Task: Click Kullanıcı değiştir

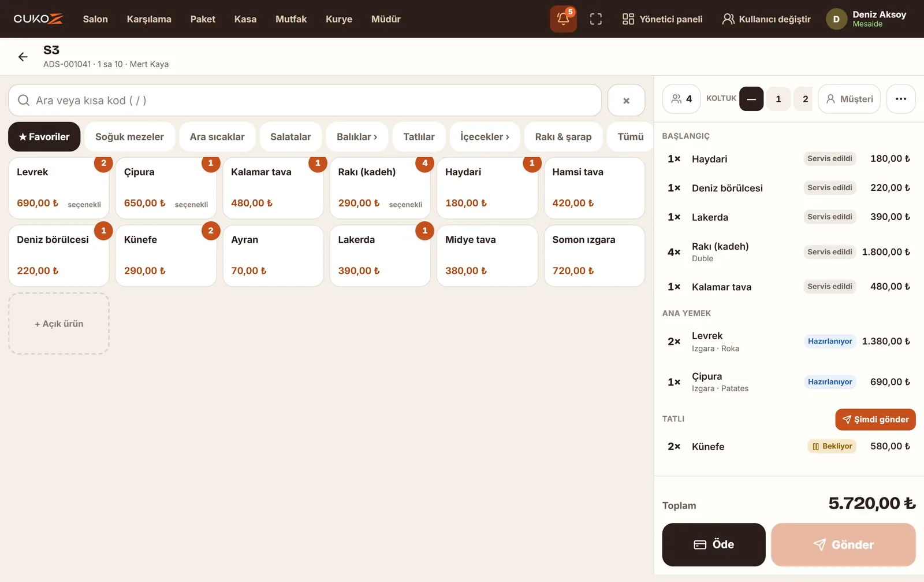Action: 766,19
